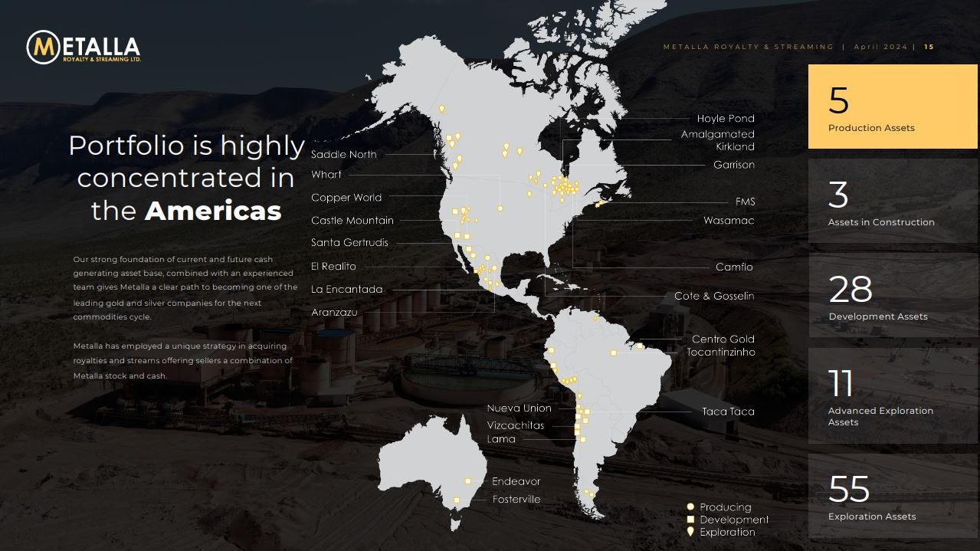
Task: Click the Tocantinzinho label
Action: point(721,353)
